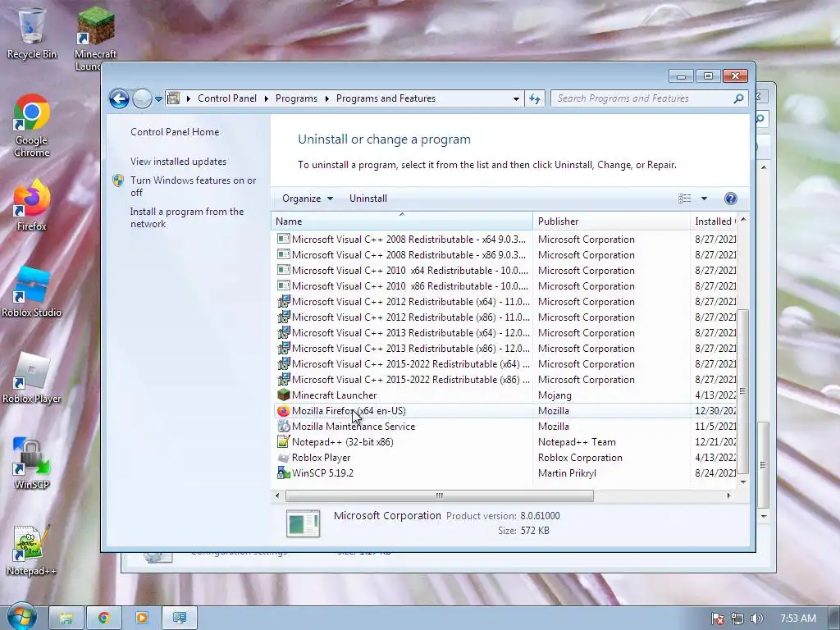The width and height of the screenshot is (840, 630).
Task: Select the Roblox Player desktop shortcut
Action: coord(32,378)
